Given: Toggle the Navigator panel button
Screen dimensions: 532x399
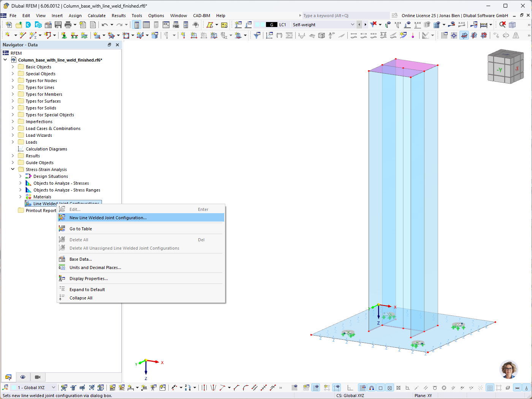Looking at the screenshot, I should [136, 25].
